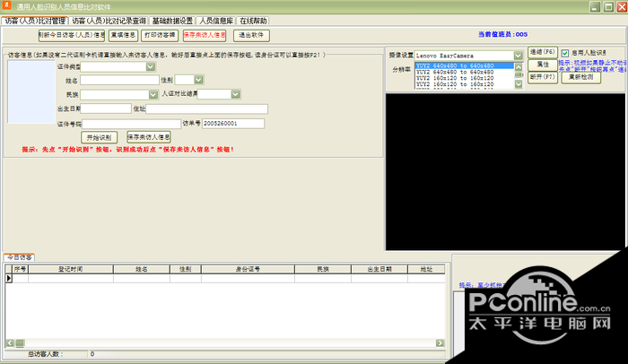
Task: Click the 断开(F7) button
Action: pos(542,77)
